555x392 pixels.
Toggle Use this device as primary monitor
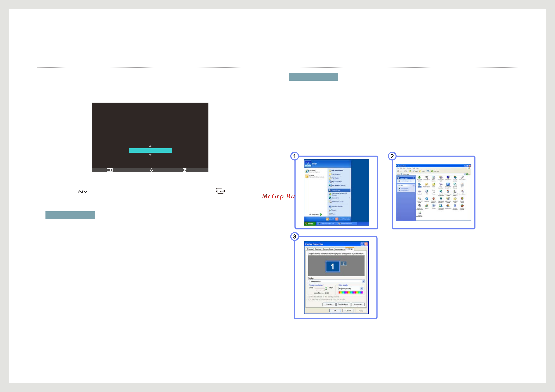coord(309,297)
